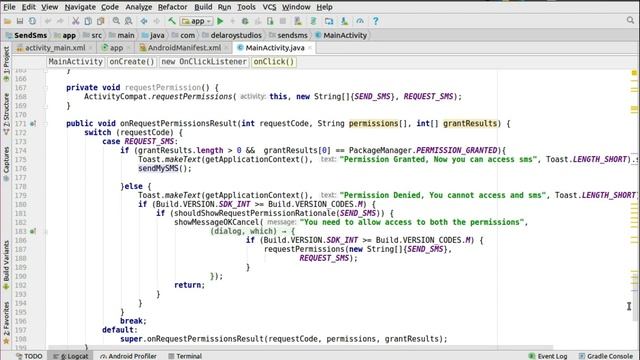Click the Search Everywhere magnifier top right
Image resolution: width=640 pixels, height=360 pixels.
click(x=631, y=20)
